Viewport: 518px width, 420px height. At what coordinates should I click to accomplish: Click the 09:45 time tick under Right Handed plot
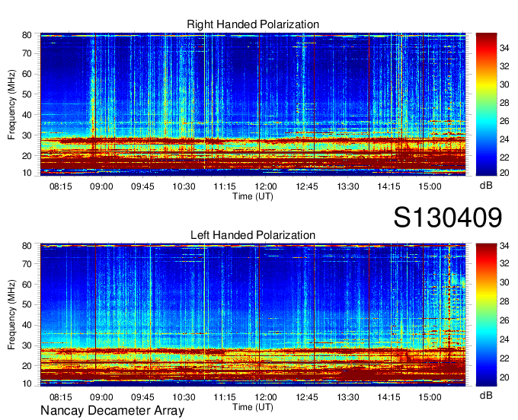(142, 186)
